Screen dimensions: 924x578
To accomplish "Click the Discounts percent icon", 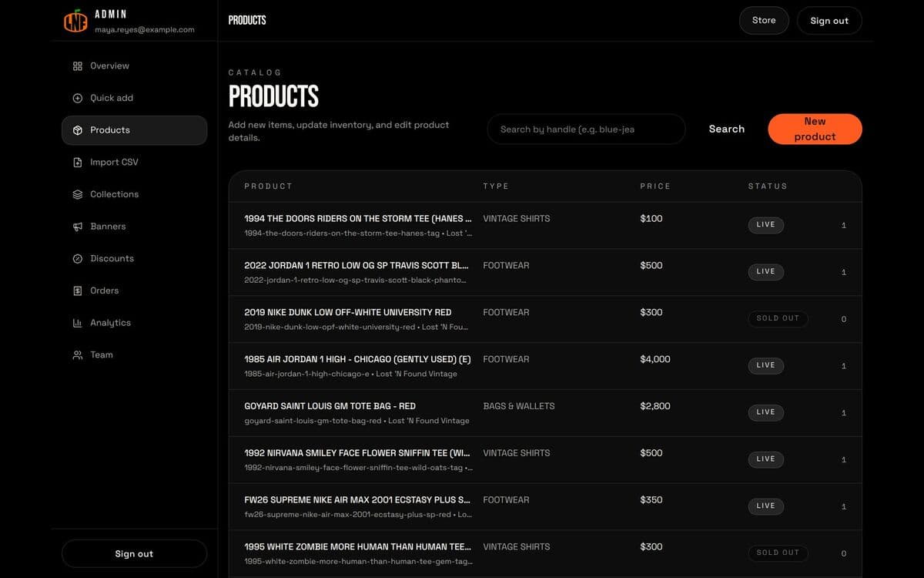I will [x=77, y=259].
